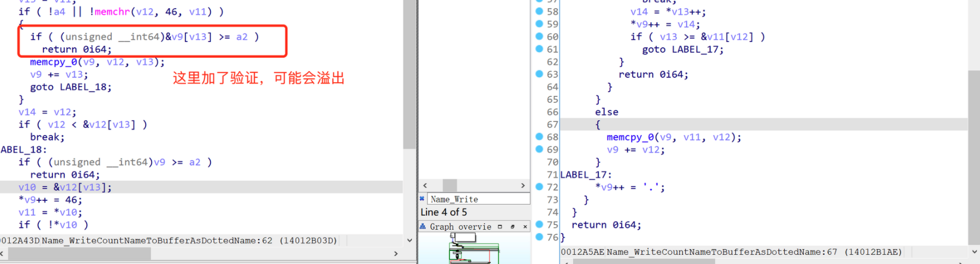
Task: Click 'v9 += v13;' in left pane
Action: pos(59,74)
